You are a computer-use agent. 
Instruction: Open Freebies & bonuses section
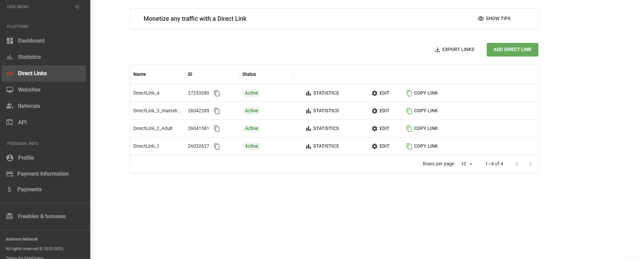[x=42, y=216]
